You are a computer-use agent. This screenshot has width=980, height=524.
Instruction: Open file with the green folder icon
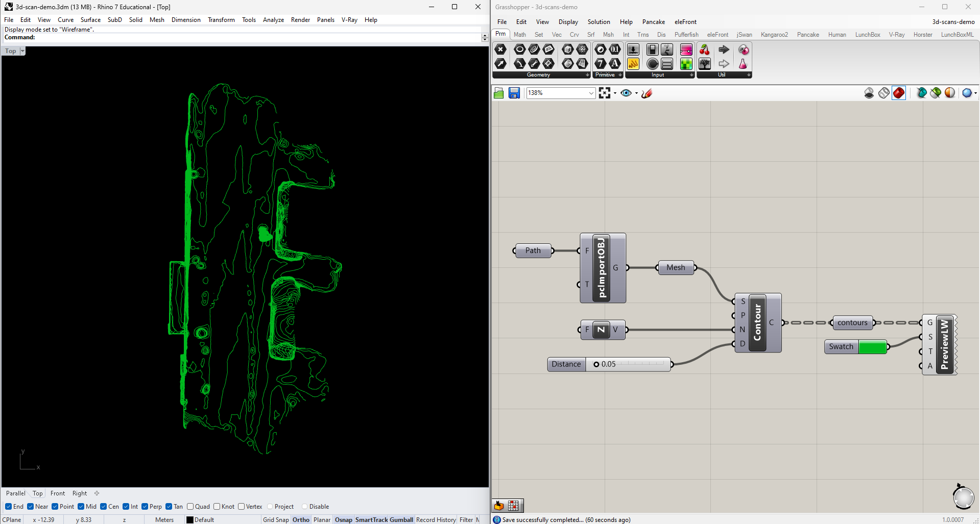[x=499, y=93]
